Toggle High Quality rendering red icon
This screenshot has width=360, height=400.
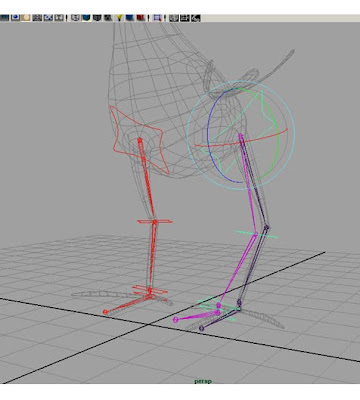point(140,18)
